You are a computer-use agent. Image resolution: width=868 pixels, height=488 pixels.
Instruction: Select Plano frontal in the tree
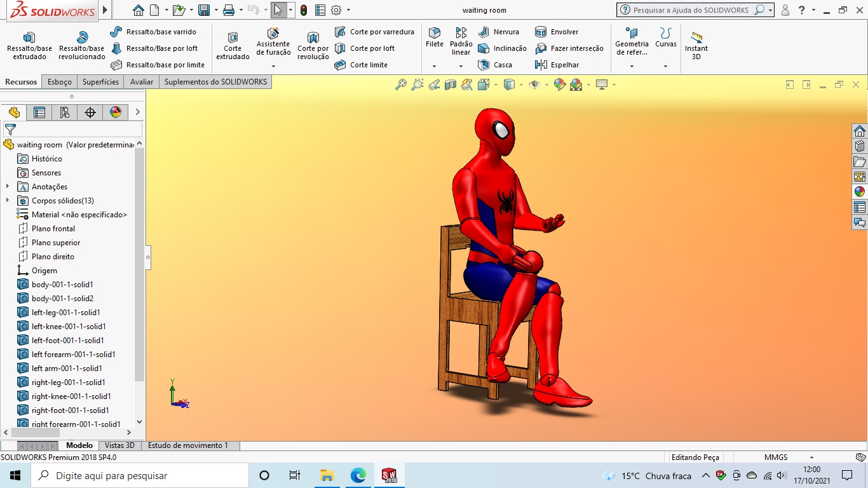pos(53,229)
